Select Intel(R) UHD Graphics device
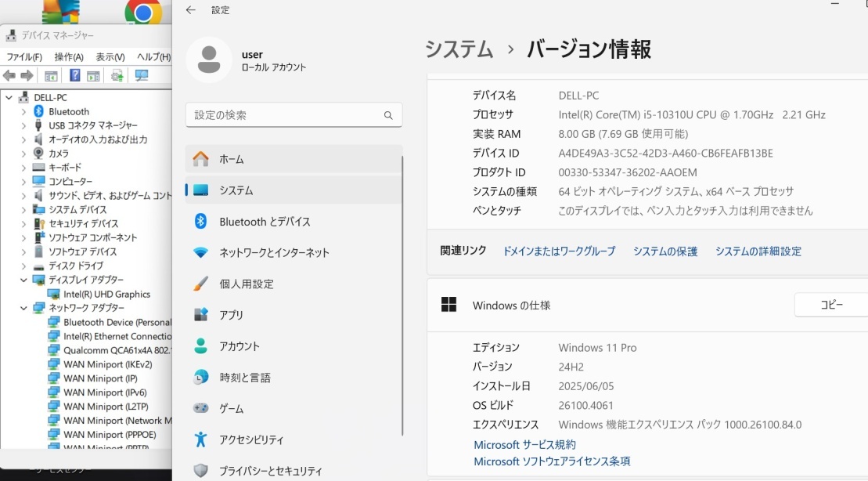The image size is (868, 481). click(x=107, y=295)
